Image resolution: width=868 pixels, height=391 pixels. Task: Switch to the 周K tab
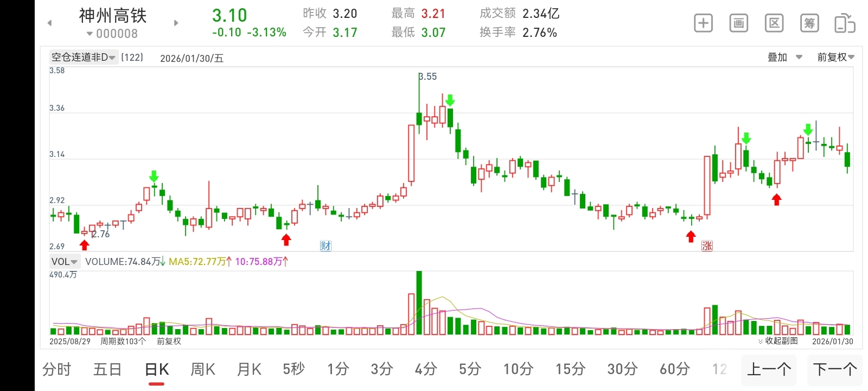(203, 369)
